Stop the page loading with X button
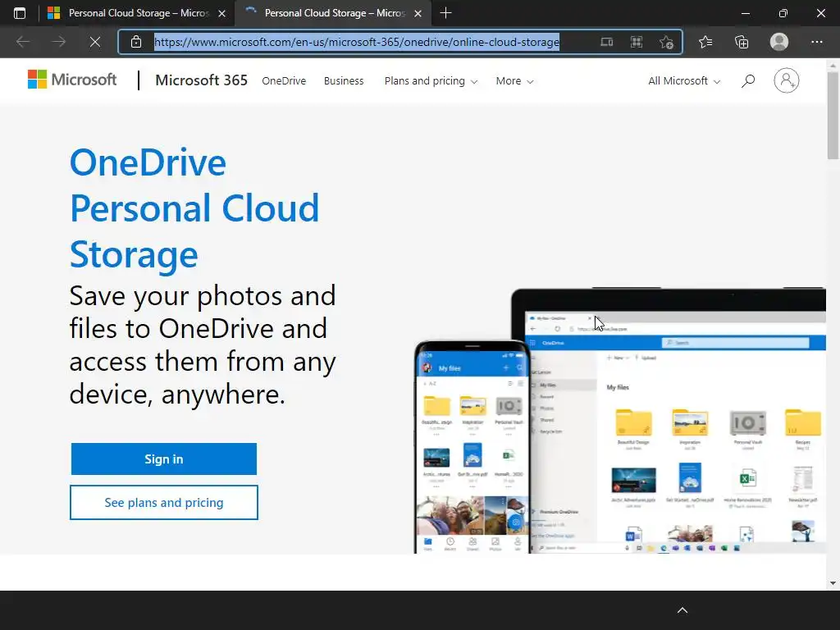The width and height of the screenshot is (840, 630). (95, 42)
